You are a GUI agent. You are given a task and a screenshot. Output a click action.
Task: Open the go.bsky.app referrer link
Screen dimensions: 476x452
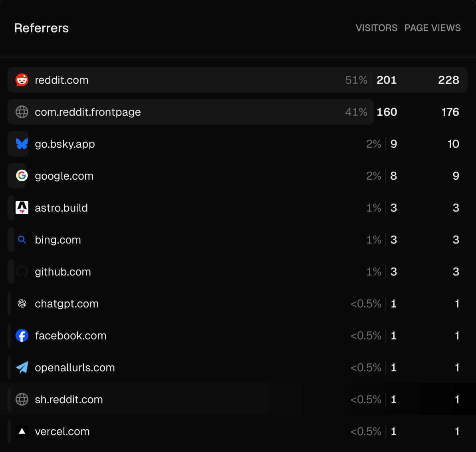pos(65,144)
